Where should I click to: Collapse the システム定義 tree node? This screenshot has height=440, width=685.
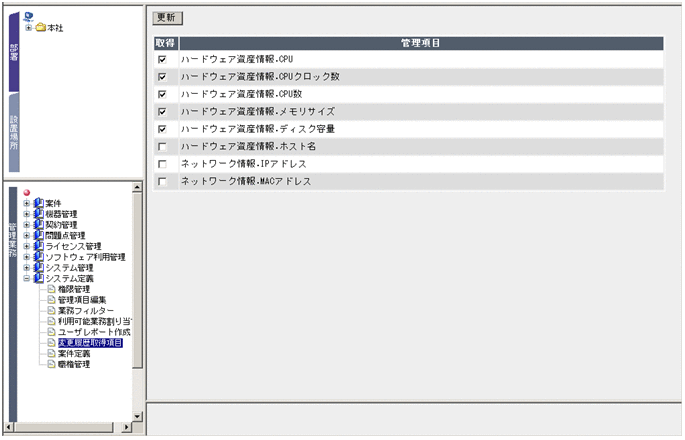tap(27, 278)
